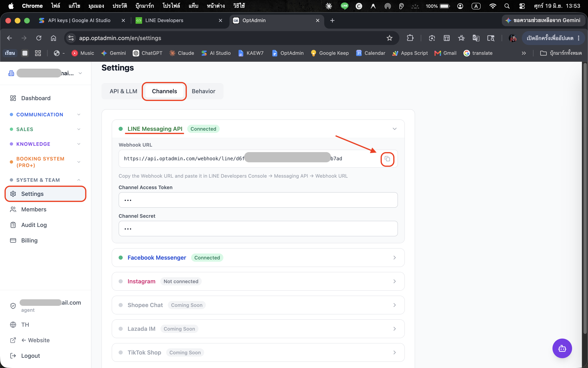Close the OptAdmin browser tab
The image size is (588, 368).
(317, 20)
